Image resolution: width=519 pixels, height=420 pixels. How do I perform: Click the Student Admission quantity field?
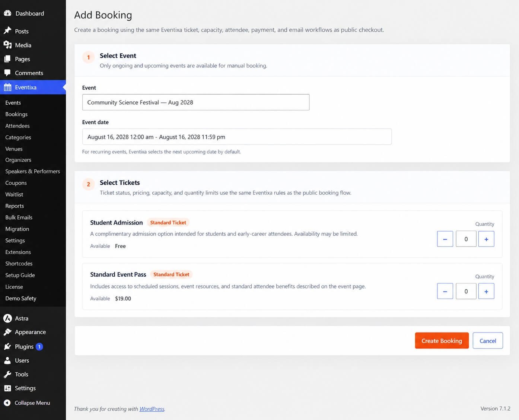pyautogui.click(x=466, y=239)
